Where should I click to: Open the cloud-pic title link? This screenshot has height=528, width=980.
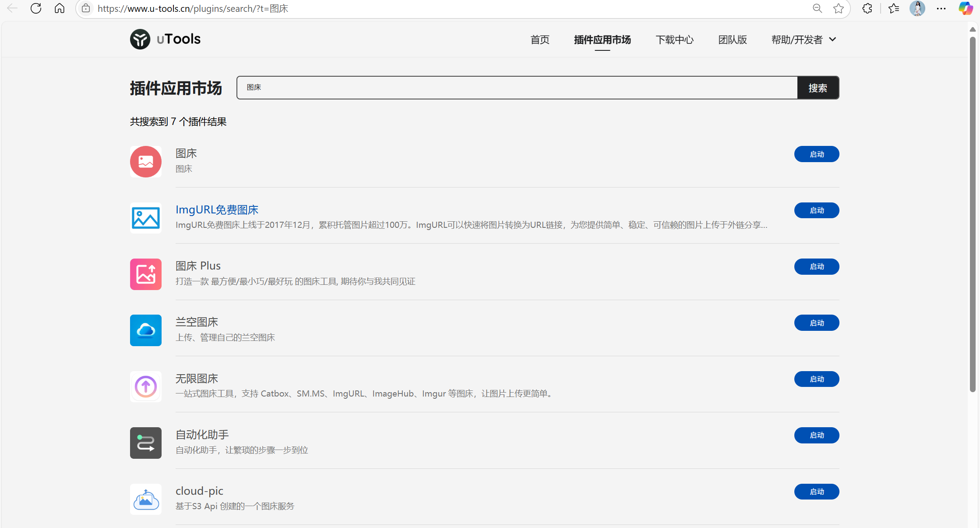click(x=199, y=491)
